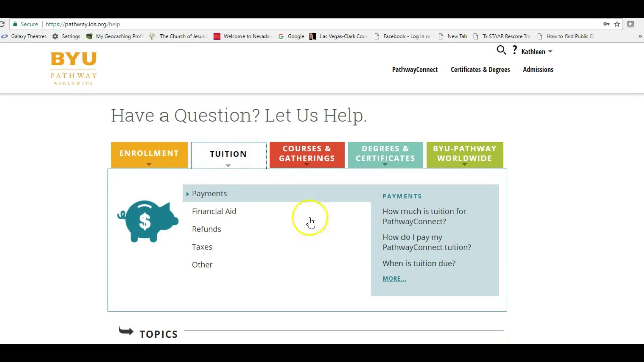Viewport: 644px width, 362px height.
Task: Open the Admissions menu
Action: click(538, 70)
